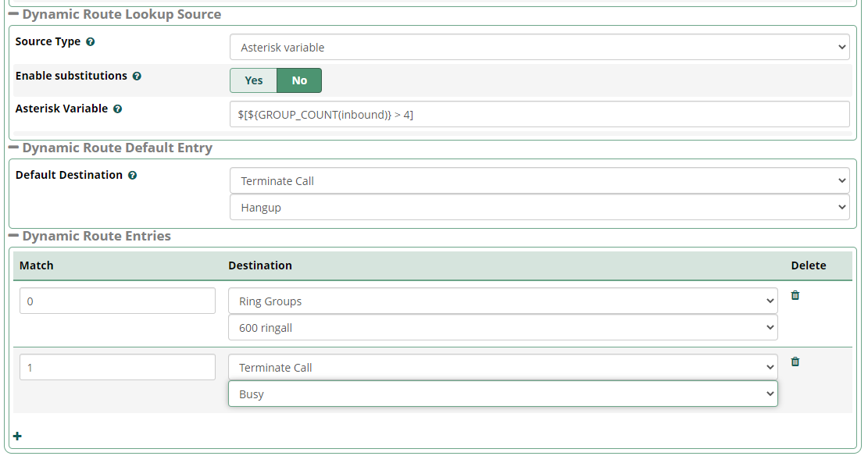Collapse the Dynamic Route Default Entry section
868x456 pixels.
tap(14, 148)
